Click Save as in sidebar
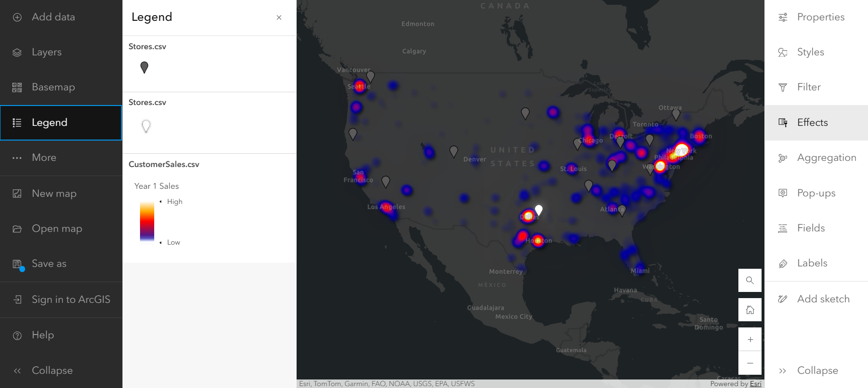The image size is (868, 388). tap(61, 264)
